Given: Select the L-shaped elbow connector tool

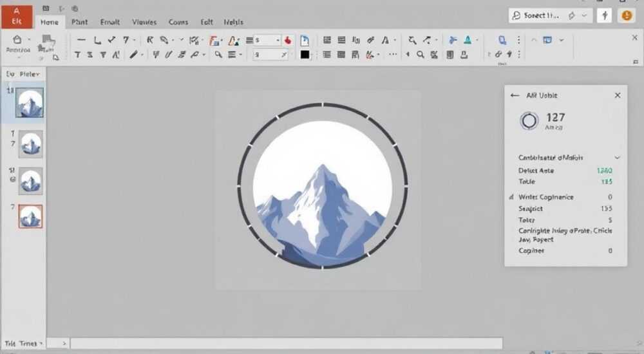Looking at the screenshot, I should (97, 40).
